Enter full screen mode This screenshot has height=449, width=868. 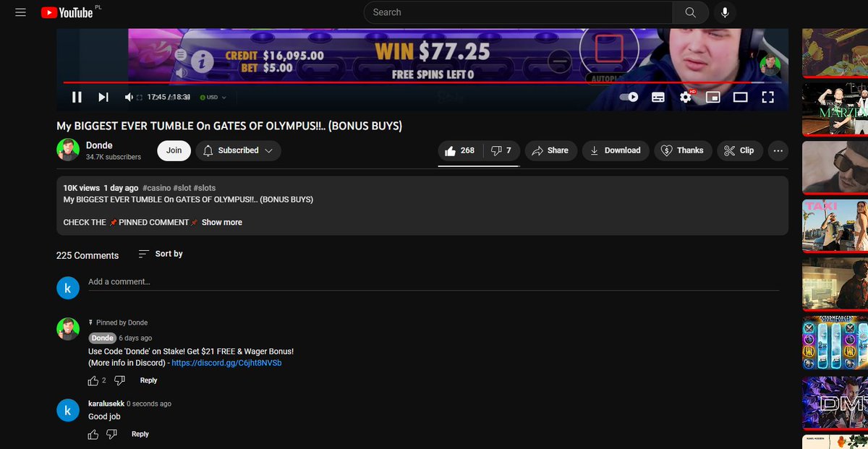click(768, 97)
